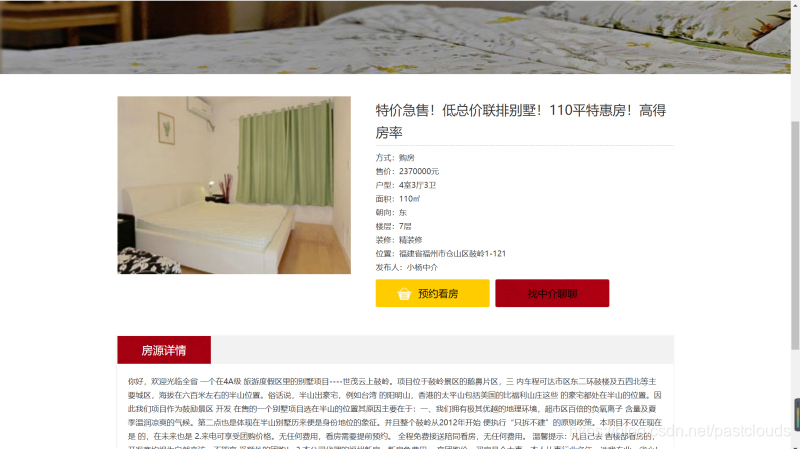Click the 发布人 小杨中介 publisher name
Image resolution: width=800 pixels, height=449 pixels.
pos(422,267)
